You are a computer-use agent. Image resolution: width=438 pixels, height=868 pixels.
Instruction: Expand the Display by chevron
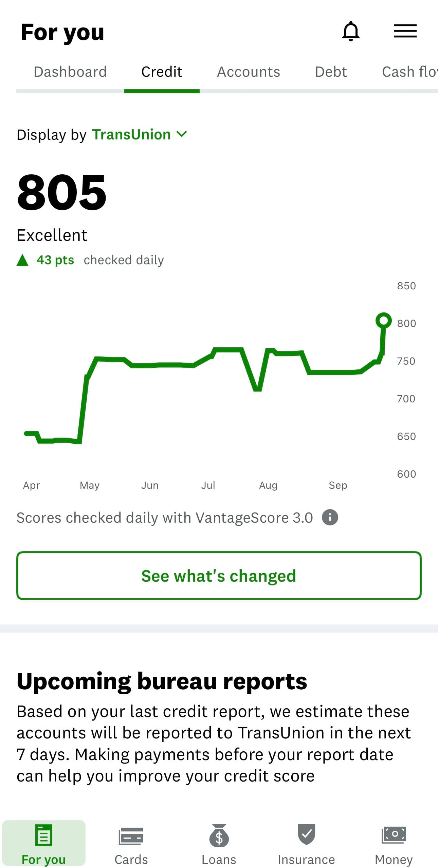click(x=182, y=134)
